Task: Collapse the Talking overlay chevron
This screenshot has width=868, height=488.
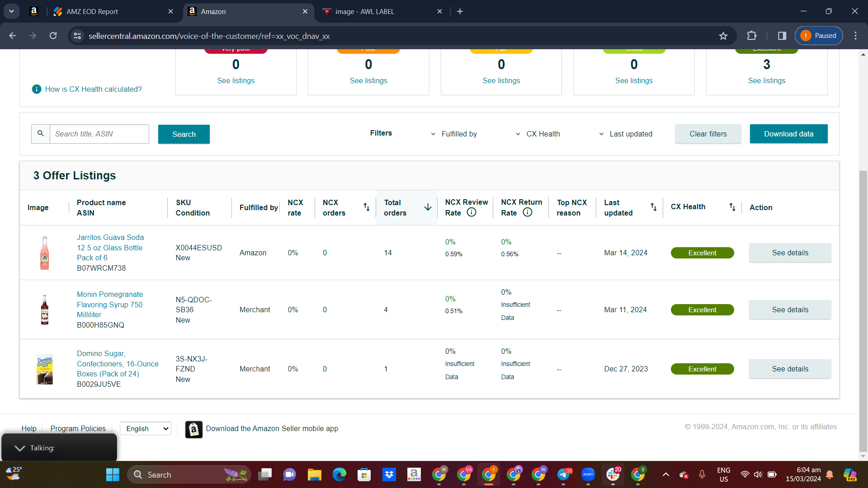Action: click(19, 448)
